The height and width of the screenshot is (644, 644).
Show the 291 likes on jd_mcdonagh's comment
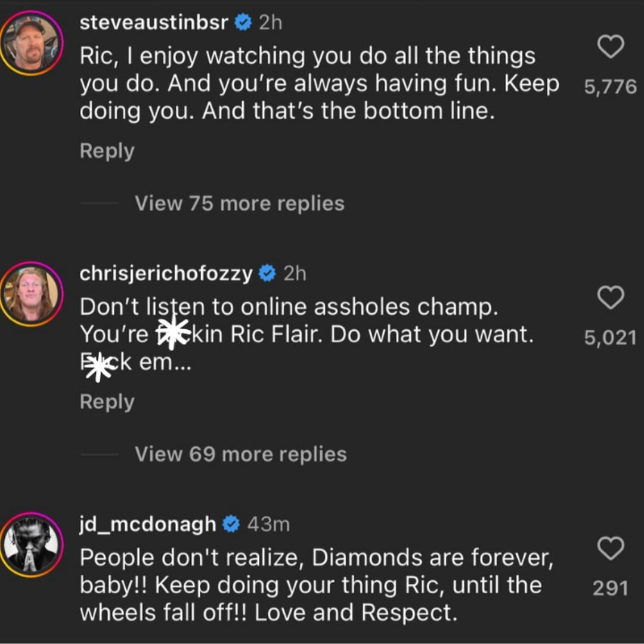point(610,589)
